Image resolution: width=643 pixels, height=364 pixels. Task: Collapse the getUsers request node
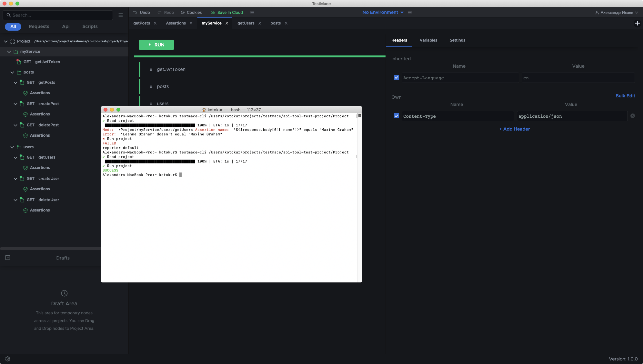tap(15, 157)
